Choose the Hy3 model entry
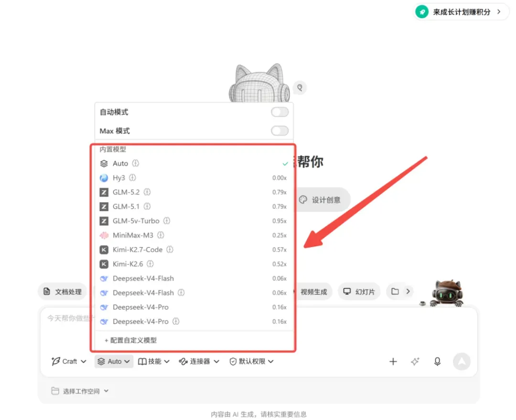Screen dimensions: 516x420 click(194, 178)
